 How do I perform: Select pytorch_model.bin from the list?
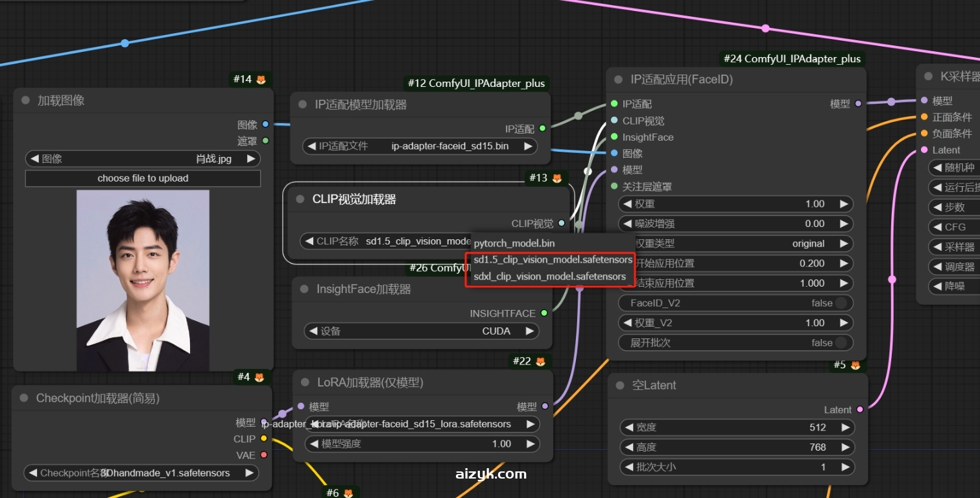[x=514, y=243]
